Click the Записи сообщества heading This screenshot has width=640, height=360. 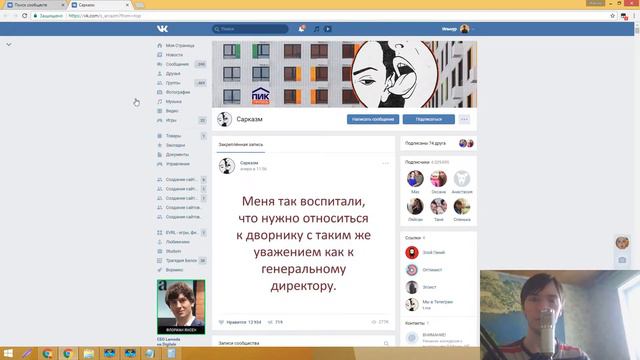(x=239, y=343)
